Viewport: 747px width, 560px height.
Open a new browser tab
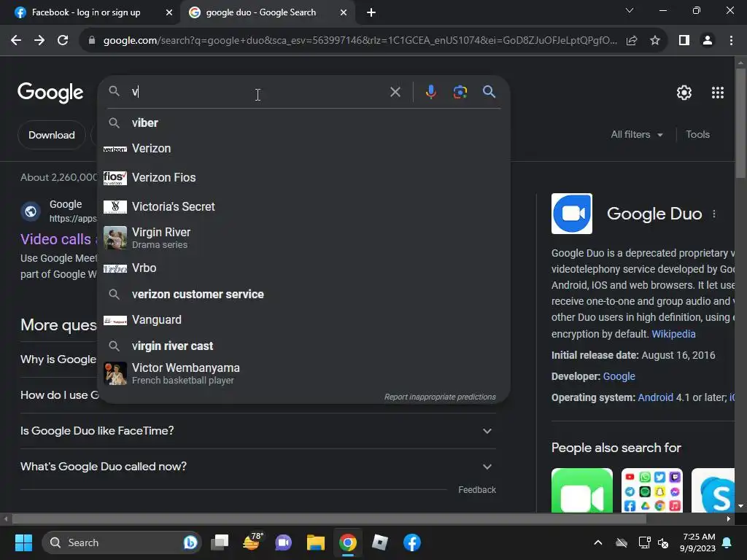pos(371,12)
